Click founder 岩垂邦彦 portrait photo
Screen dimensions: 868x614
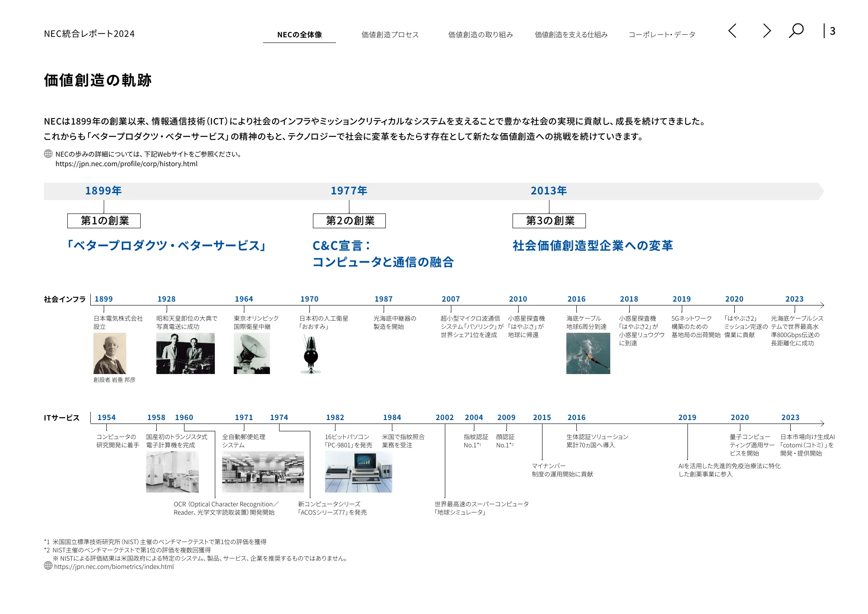[x=110, y=353]
